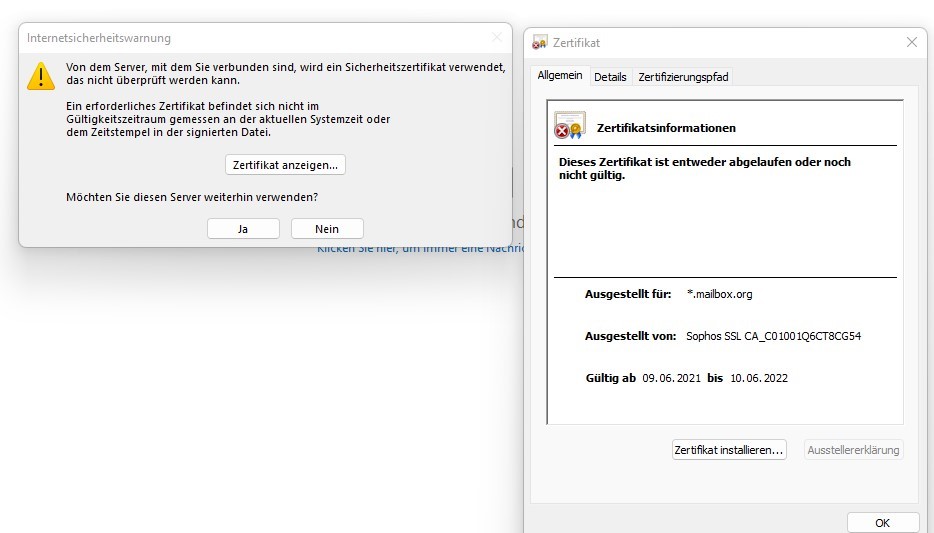The image size is (934, 533).
Task: Click the 'Zertifikat' window title text
Action: pos(576,43)
